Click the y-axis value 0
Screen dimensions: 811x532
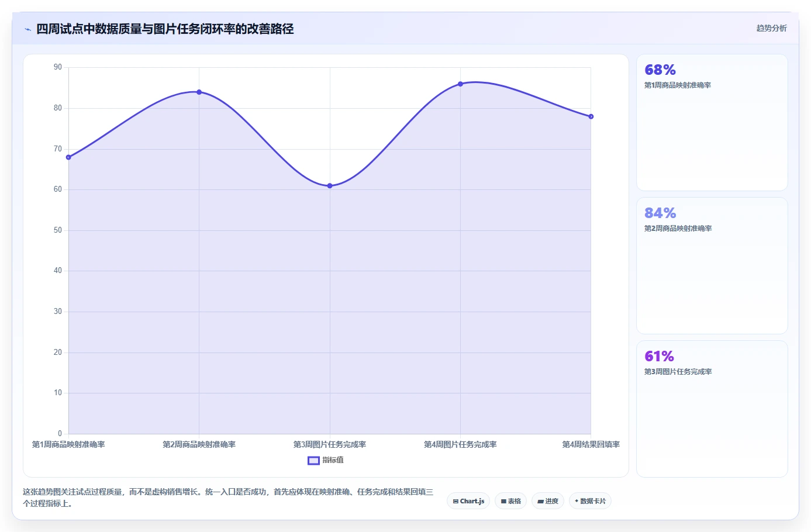60,434
